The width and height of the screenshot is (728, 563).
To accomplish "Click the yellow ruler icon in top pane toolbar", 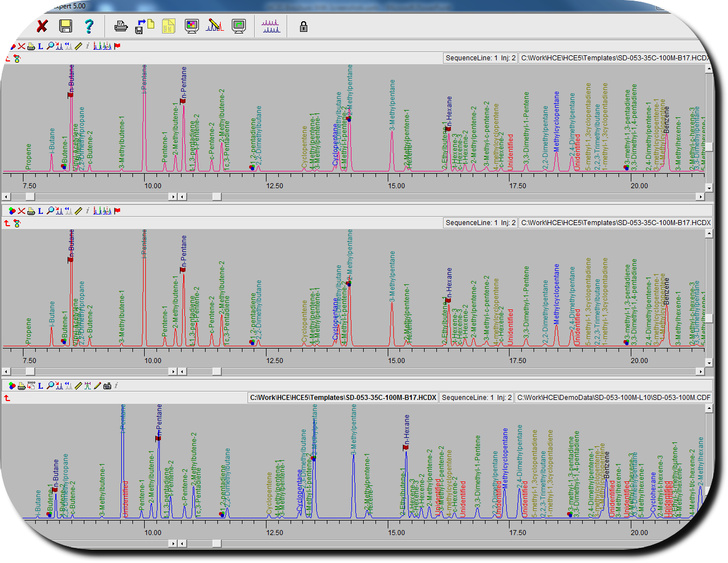I will point(78,46).
